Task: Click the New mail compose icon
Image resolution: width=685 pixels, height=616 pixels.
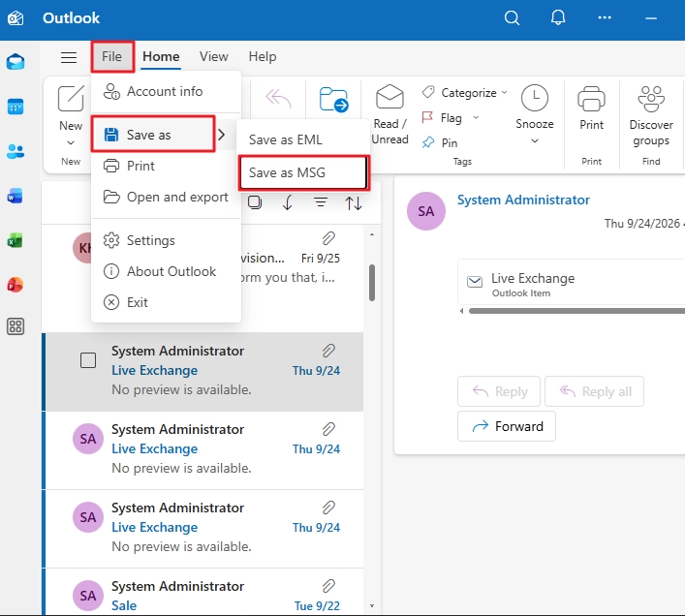Action: 71,98
